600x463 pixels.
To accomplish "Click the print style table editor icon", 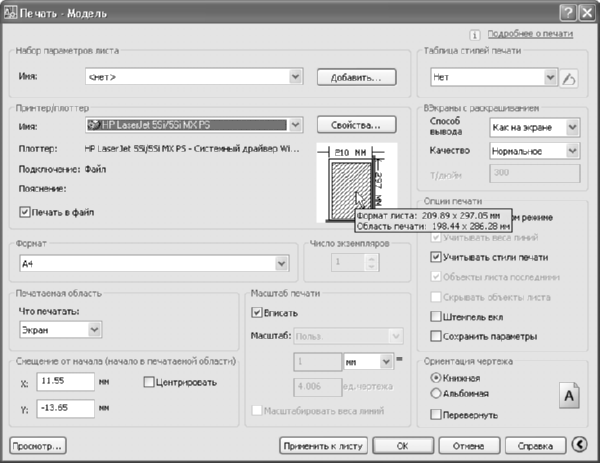I will 569,78.
